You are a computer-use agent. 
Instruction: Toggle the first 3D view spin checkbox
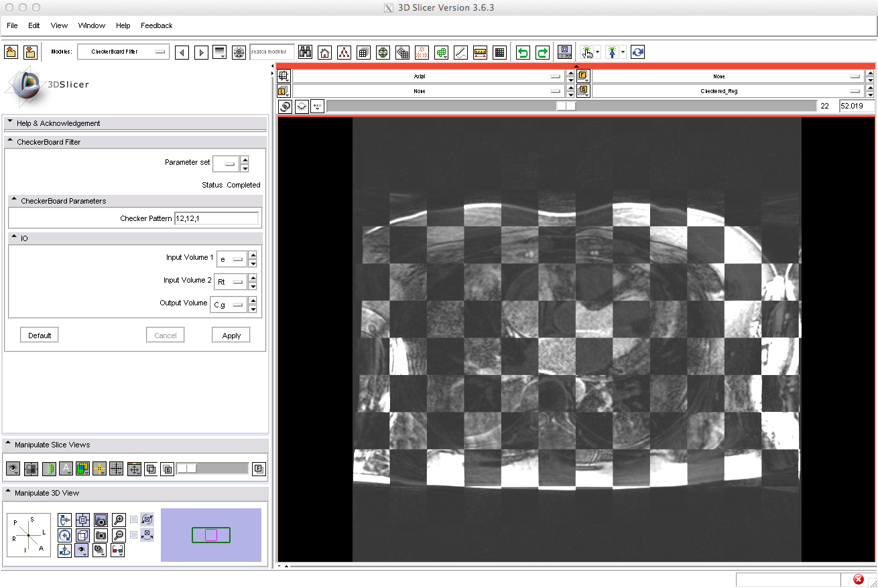(x=134, y=519)
